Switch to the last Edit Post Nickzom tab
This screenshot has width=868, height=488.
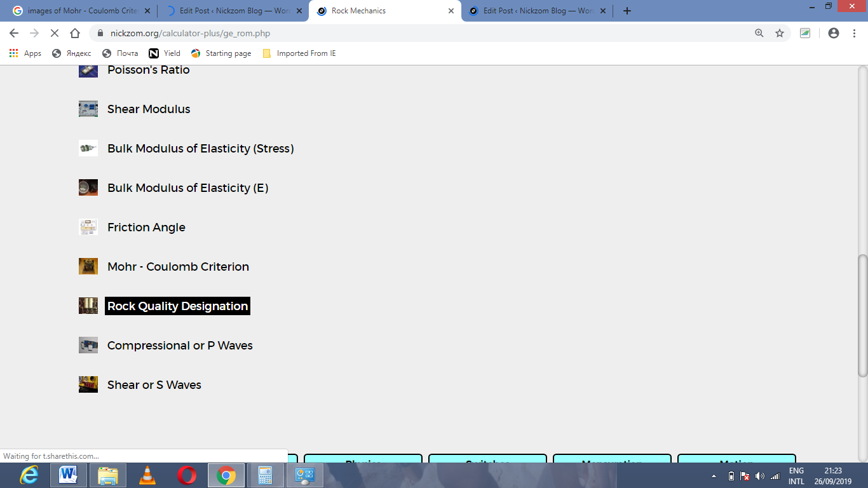[x=538, y=11]
